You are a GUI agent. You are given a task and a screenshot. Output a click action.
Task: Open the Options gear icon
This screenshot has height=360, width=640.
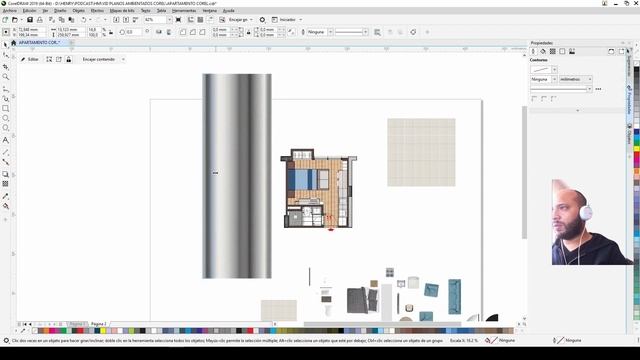262,20
